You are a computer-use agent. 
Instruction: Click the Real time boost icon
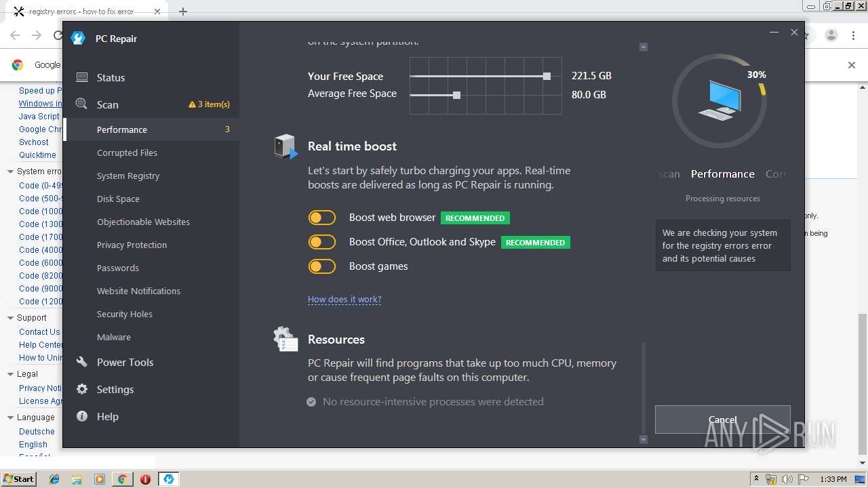coord(285,146)
